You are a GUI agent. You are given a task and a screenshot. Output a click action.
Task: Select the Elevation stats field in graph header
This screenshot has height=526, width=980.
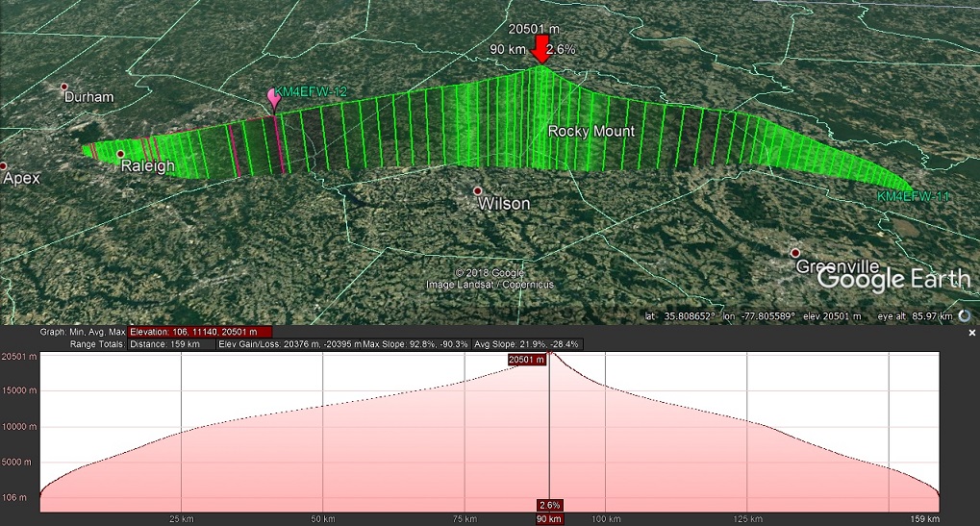(200, 332)
